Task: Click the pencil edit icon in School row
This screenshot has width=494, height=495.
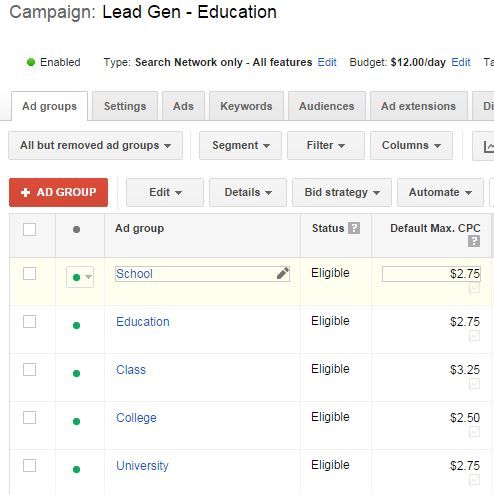Action: coord(283,273)
